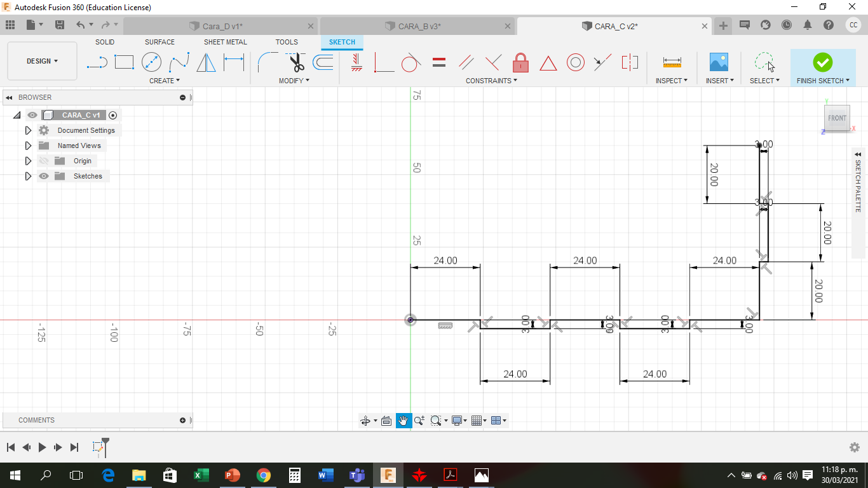Toggle visibility of CARA_C v1 component
Image resolution: width=868 pixels, height=488 pixels.
click(32, 115)
